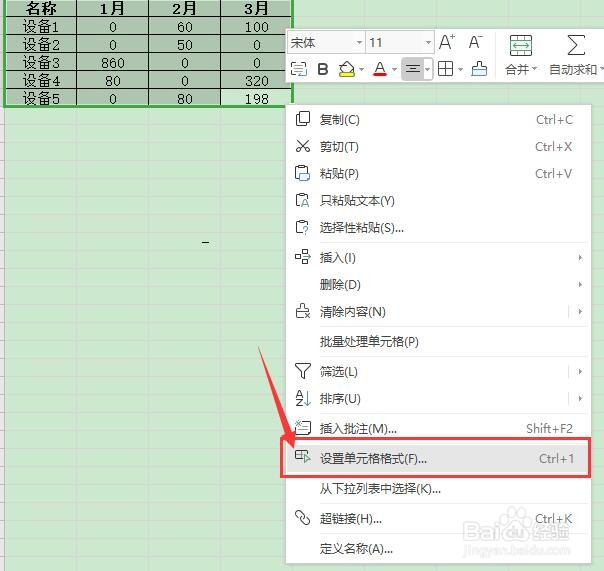Open the font size dropdown showing 11
The image size is (604, 571).
pos(428,42)
